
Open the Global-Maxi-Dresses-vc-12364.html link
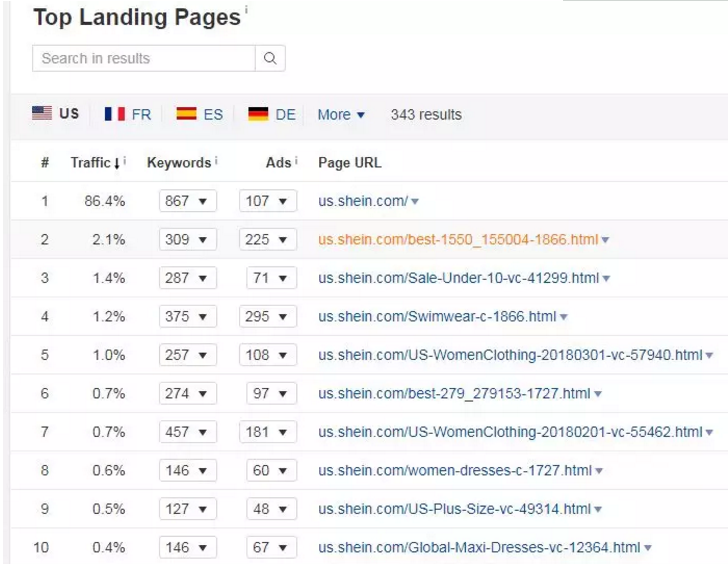[479, 548]
